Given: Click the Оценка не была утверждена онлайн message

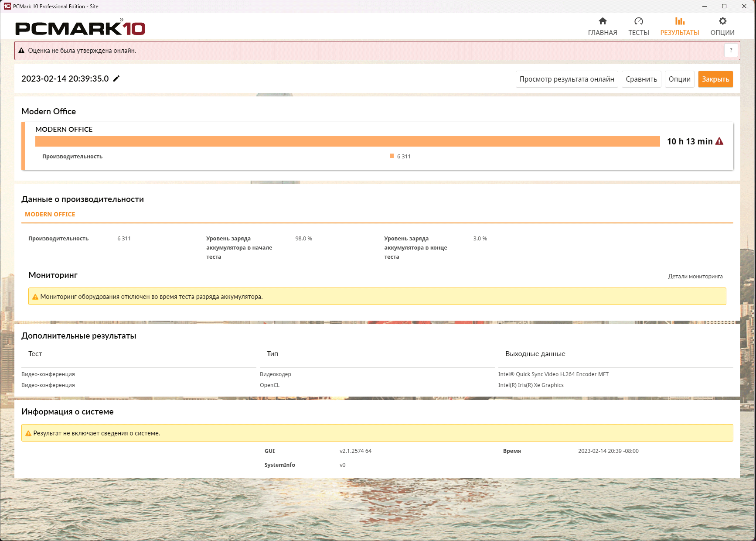Looking at the screenshot, I should pyautogui.click(x=82, y=51).
